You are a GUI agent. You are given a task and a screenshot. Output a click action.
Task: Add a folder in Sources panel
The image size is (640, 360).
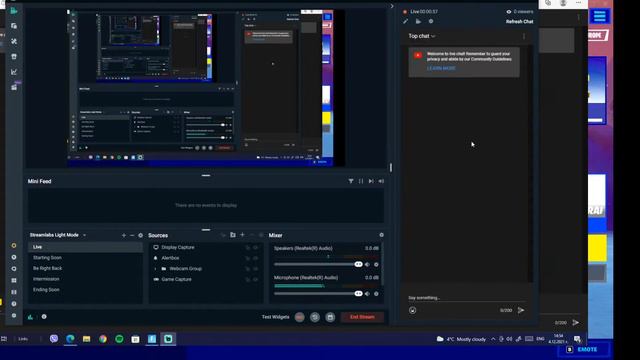coord(233,235)
